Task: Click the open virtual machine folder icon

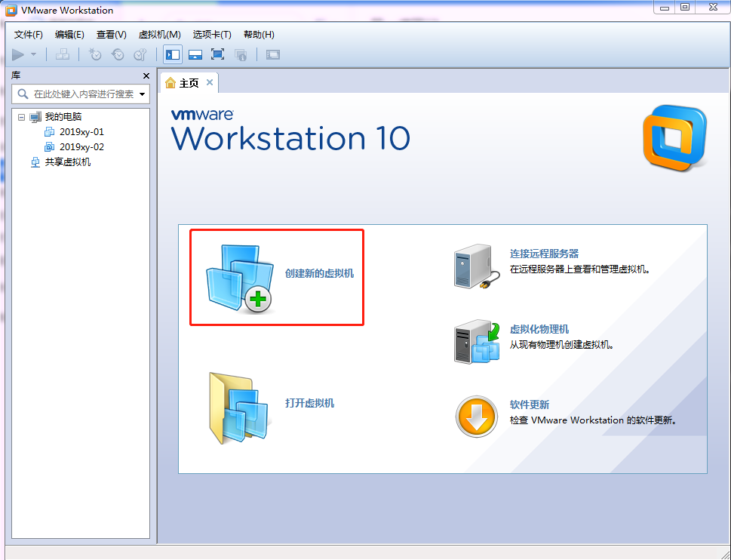Action: tap(239, 408)
